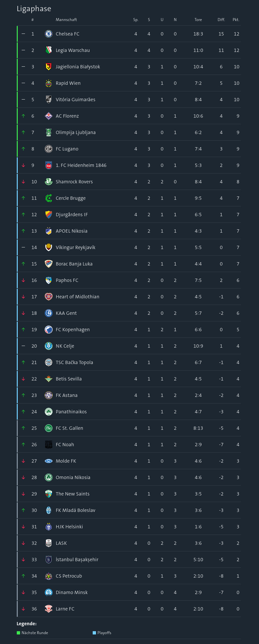Click the Larne FC club crest

(49, 609)
